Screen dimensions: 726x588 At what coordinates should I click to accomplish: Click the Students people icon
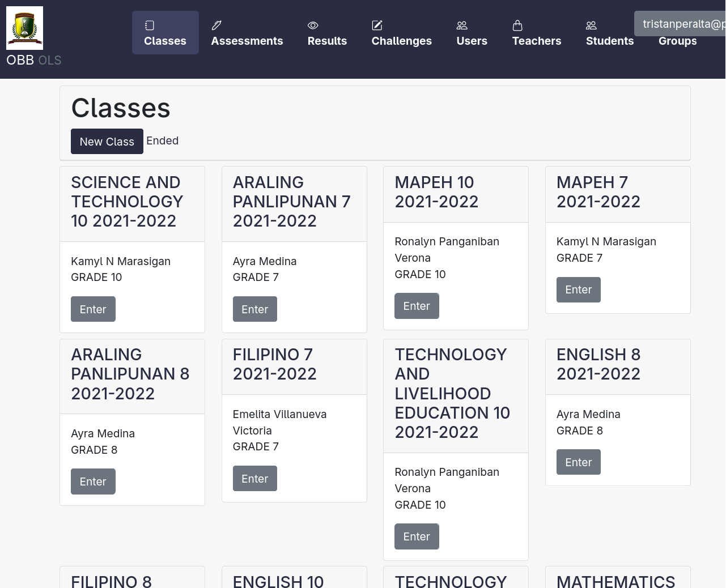click(x=591, y=25)
